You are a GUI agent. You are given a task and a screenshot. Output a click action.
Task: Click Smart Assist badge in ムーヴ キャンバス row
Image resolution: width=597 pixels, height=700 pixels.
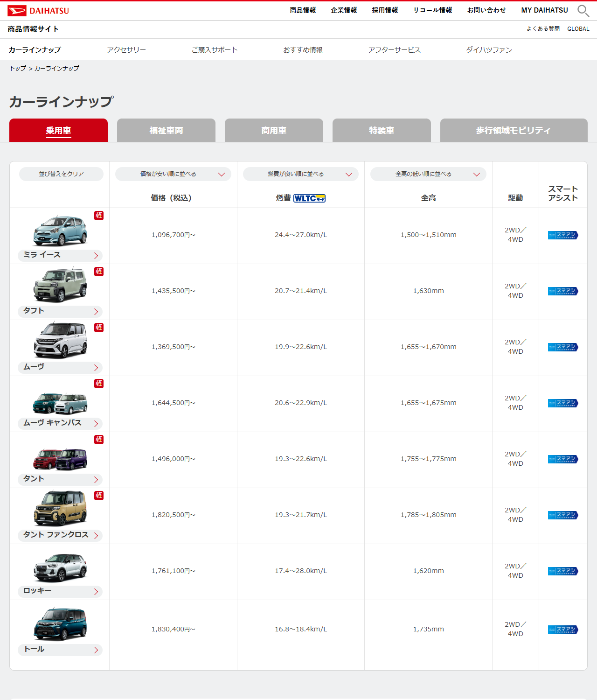click(x=563, y=403)
